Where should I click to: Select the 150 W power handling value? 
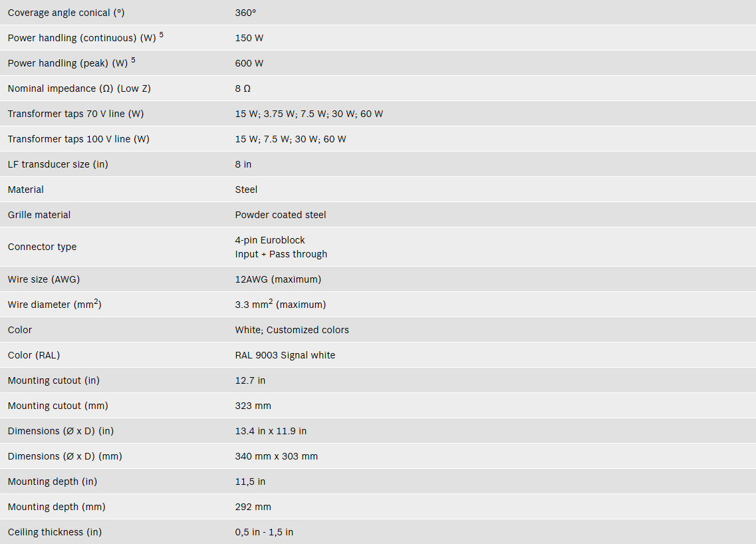249,38
